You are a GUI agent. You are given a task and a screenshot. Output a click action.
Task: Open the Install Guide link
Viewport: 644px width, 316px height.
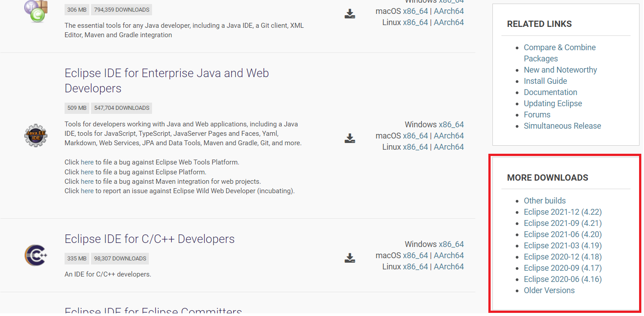tap(545, 81)
